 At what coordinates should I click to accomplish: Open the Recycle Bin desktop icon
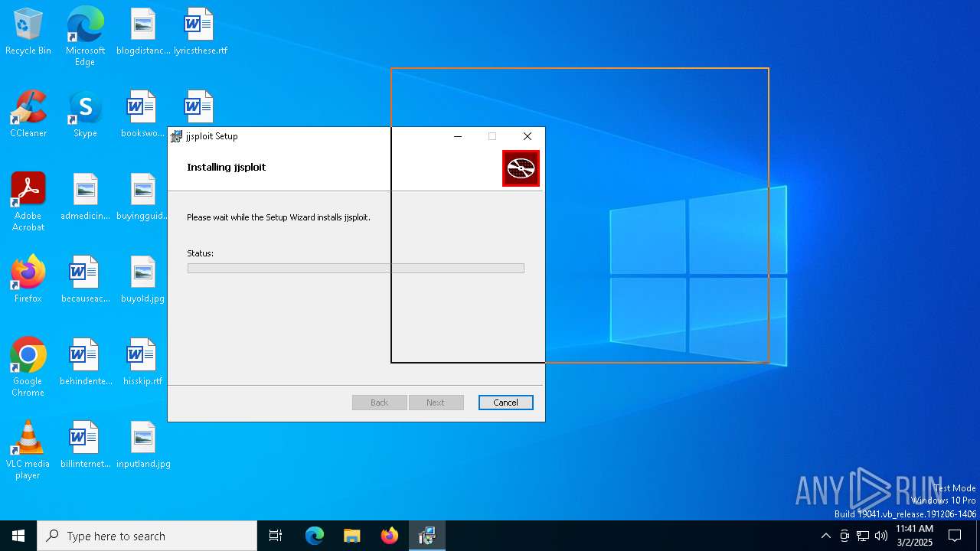coord(28,32)
